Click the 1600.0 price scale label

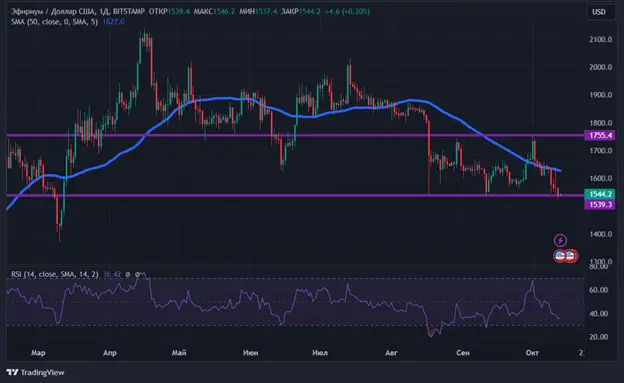pyautogui.click(x=601, y=178)
